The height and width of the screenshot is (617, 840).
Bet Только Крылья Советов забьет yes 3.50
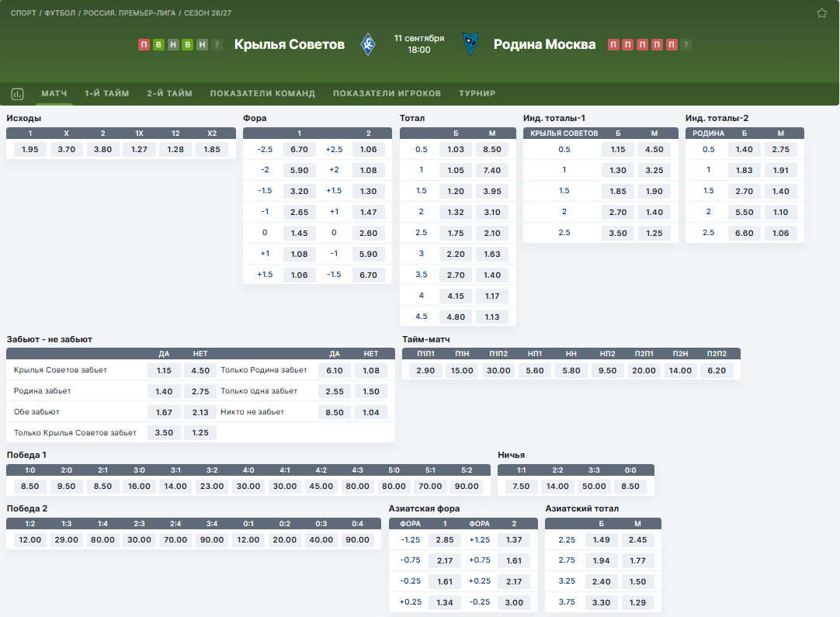tap(164, 433)
